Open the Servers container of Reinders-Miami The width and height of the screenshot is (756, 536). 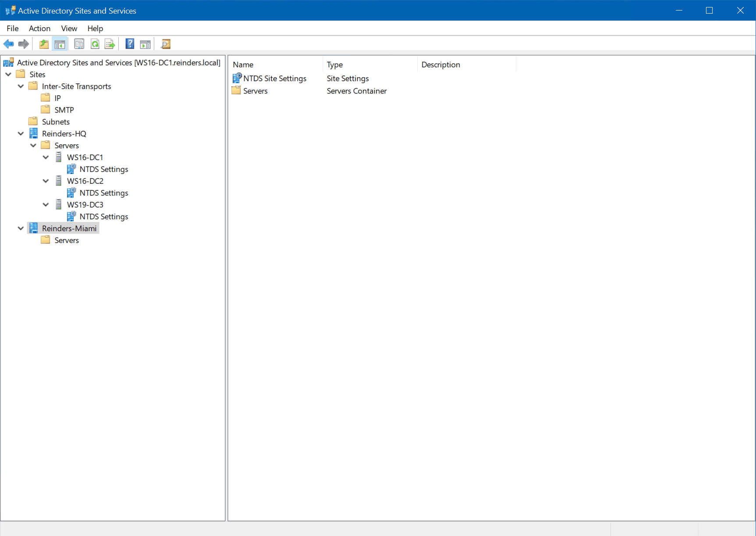[66, 240]
